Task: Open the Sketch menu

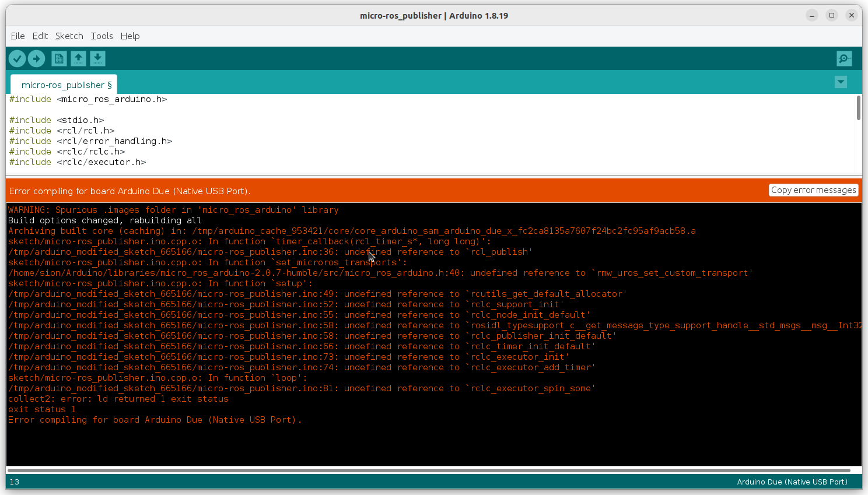Action: [69, 36]
